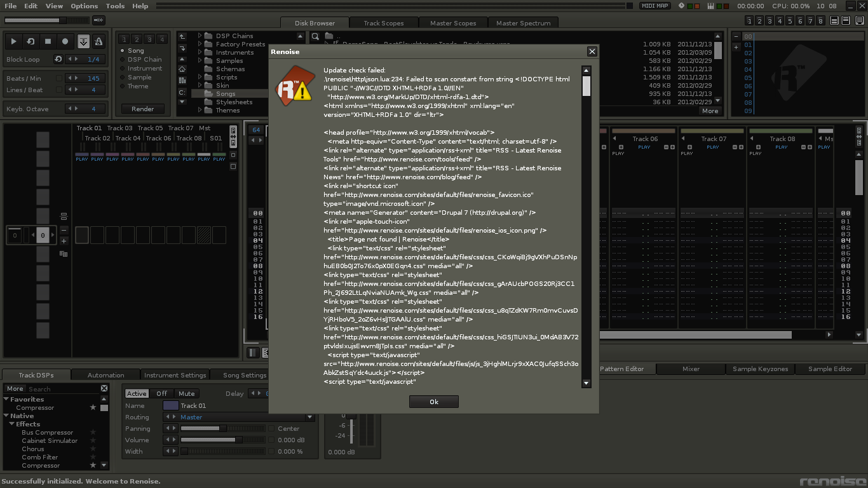Toggle the metronome icon
The image size is (868, 488).
tap(98, 41)
